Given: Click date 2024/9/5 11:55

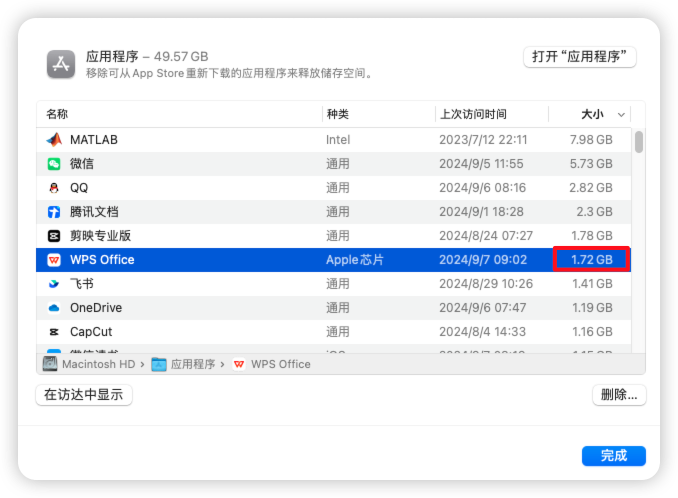Looking at the screenshot, I should (481, 164).
